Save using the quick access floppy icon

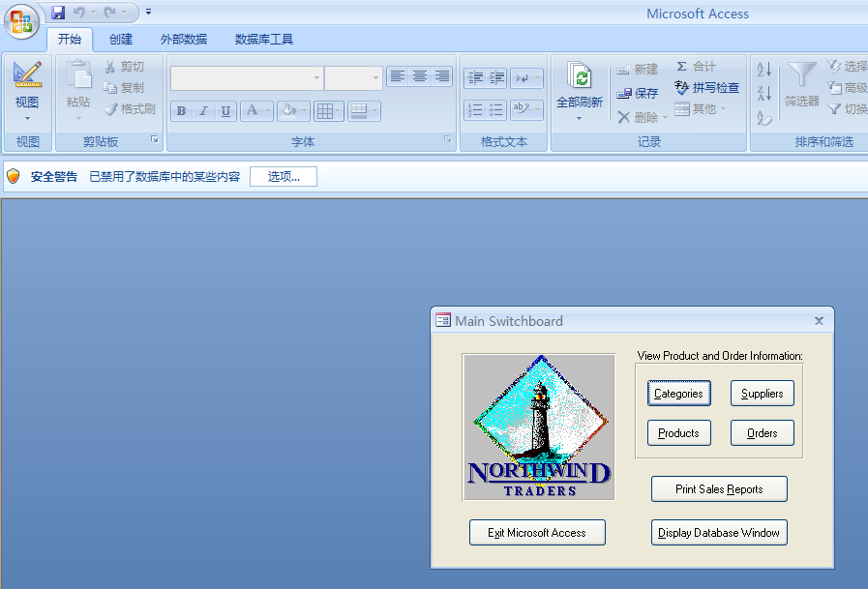pos(57,12)
